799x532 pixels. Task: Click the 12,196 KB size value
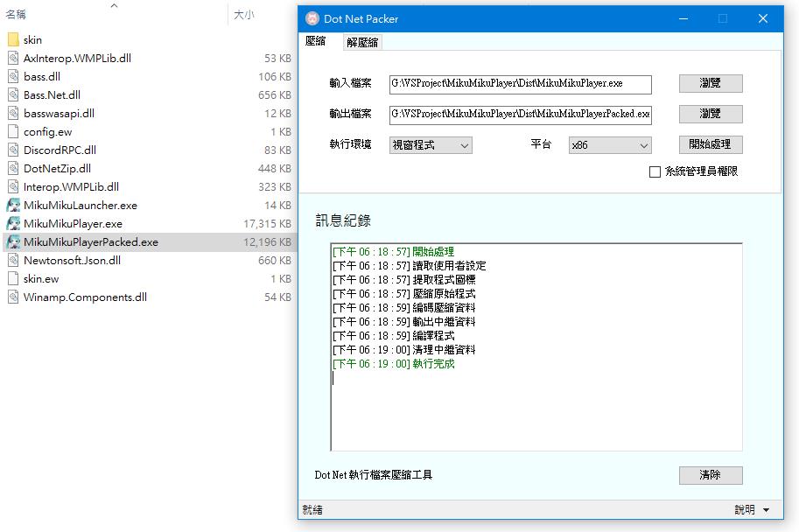point(267,242)
